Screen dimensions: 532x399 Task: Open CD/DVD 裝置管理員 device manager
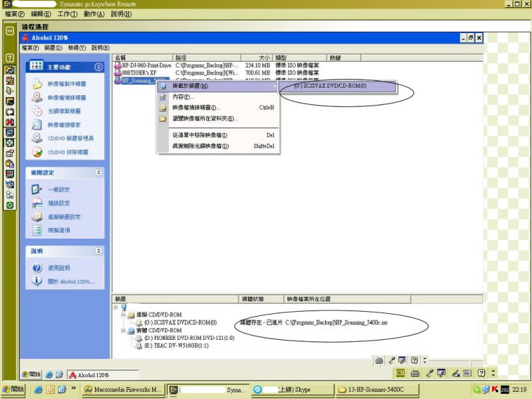70,138
